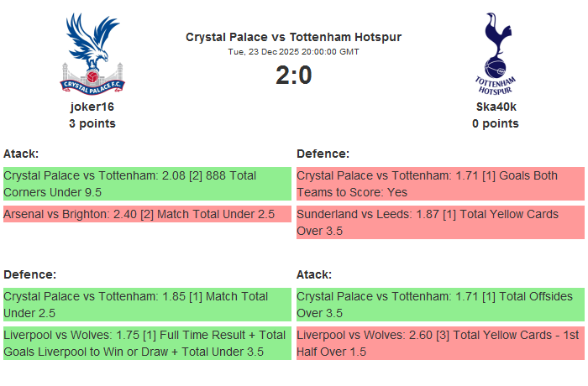Click Ska40k's 0 points label

pos(496,123)
